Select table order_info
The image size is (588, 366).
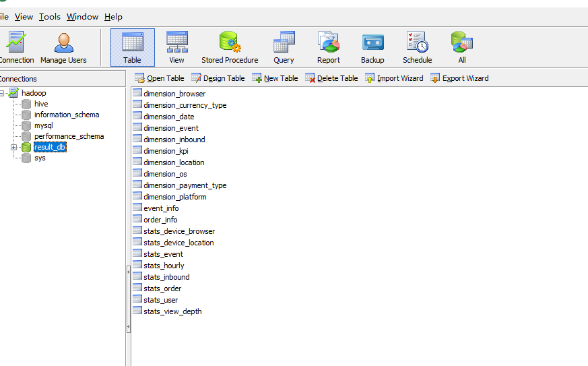coord(160,220)
